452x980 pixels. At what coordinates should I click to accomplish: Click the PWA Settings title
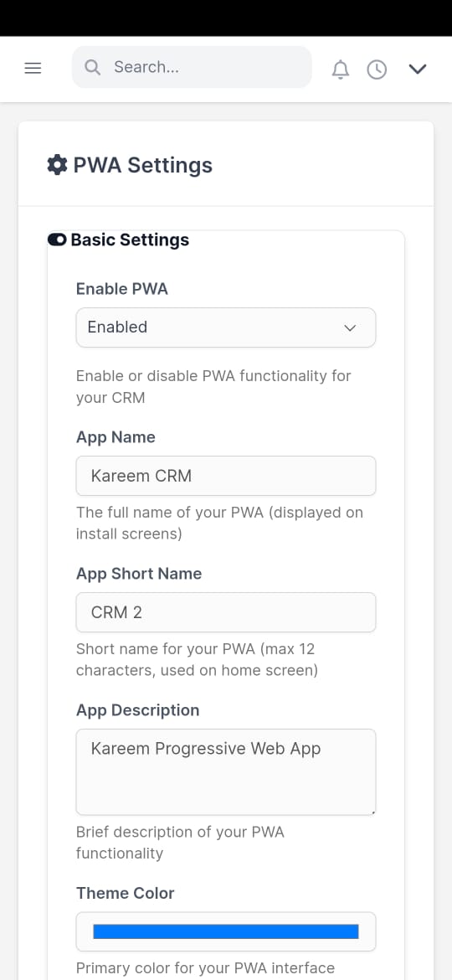(143, 165)
